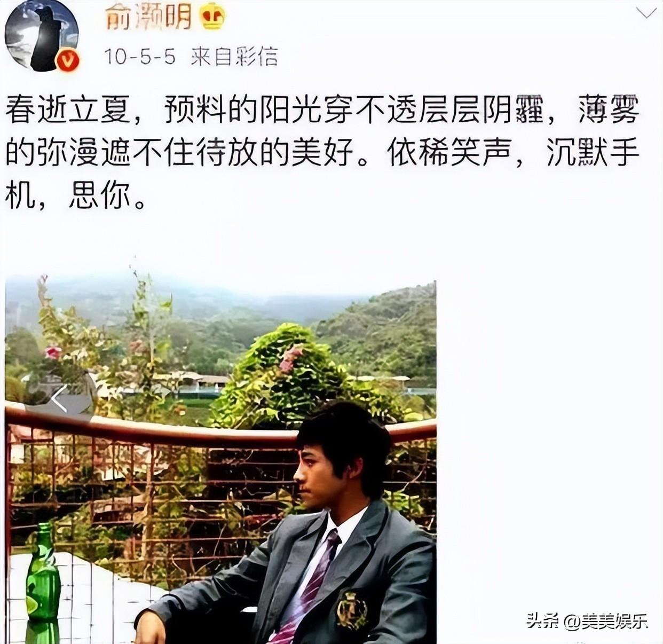Open the poster's profile avatar

tap(42, 35)
